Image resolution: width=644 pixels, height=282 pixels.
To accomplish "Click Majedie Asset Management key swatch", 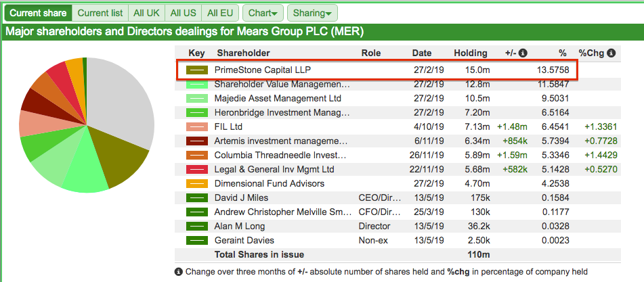I will (197, 98).
